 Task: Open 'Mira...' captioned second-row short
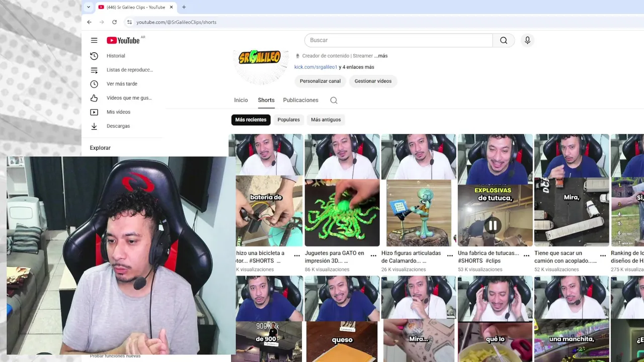tap(419, 319)
